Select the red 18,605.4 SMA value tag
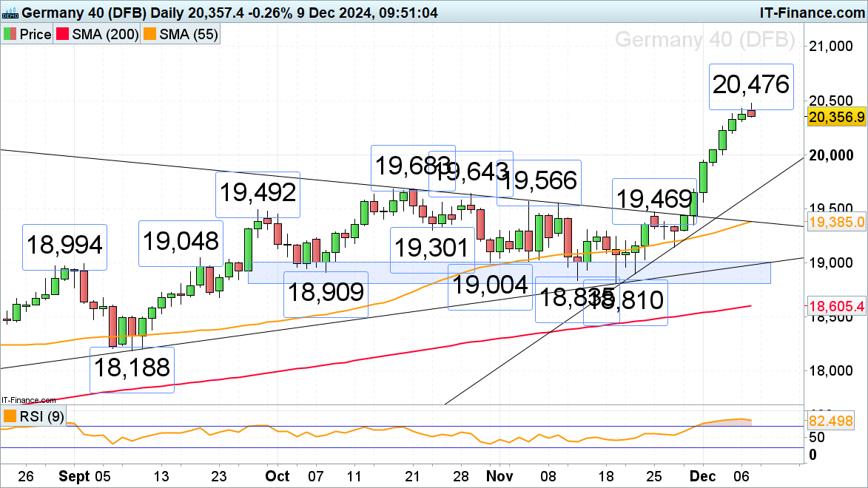 [x=836, y=305]
